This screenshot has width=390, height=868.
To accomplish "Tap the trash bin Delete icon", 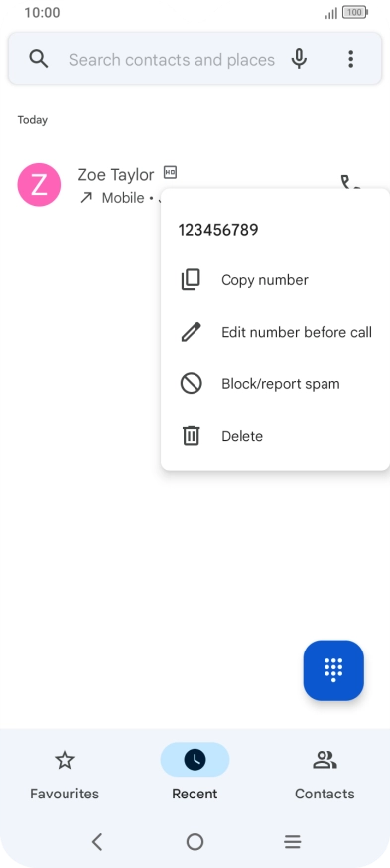I will pyautogui.click(x=191, y=436).
